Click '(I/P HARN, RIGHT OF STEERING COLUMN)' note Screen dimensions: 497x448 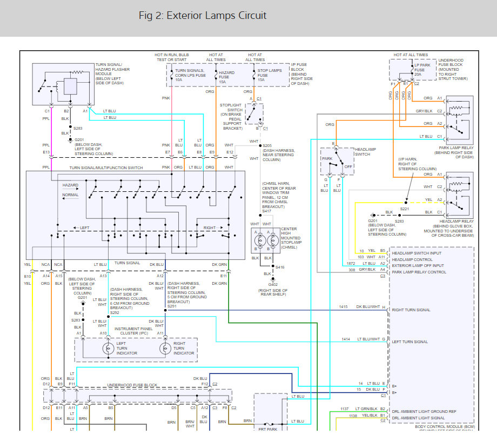pyautogui.click(x=418, y=164)
